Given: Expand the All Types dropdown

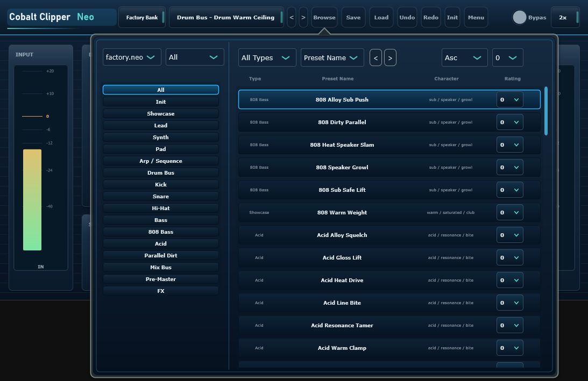Looking at the screenshot, I should 267,57.
